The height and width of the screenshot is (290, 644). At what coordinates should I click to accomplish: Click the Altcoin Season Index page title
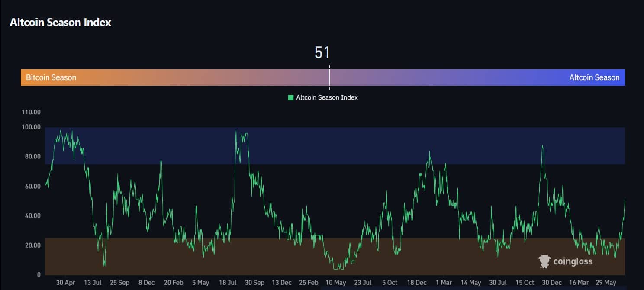[x=60, y=23]
